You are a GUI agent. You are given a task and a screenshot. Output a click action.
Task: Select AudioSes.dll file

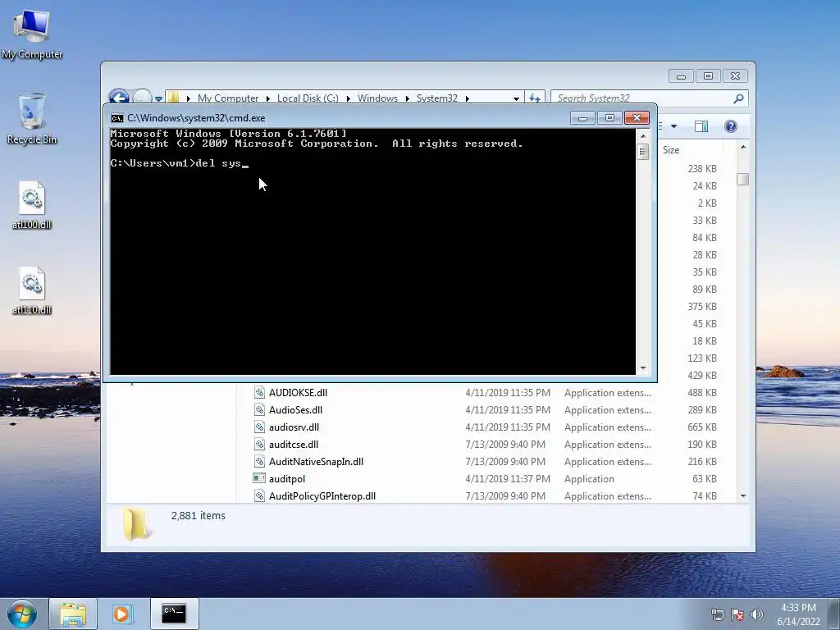coord(295,410)
